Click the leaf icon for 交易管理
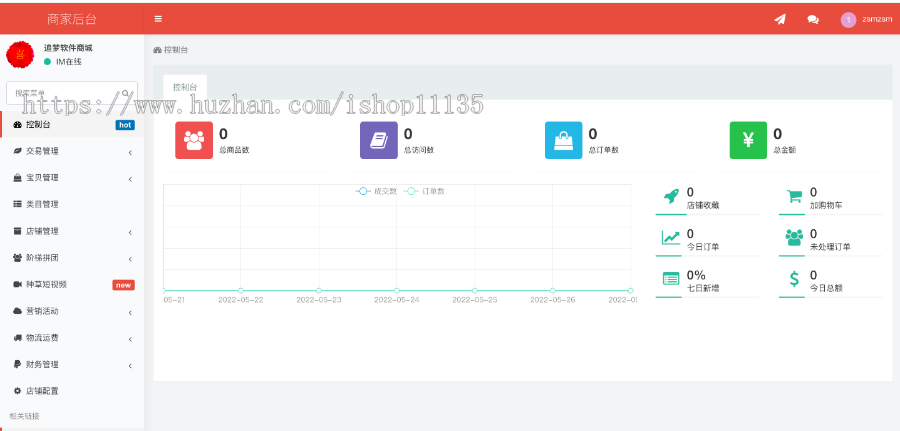 17,152
